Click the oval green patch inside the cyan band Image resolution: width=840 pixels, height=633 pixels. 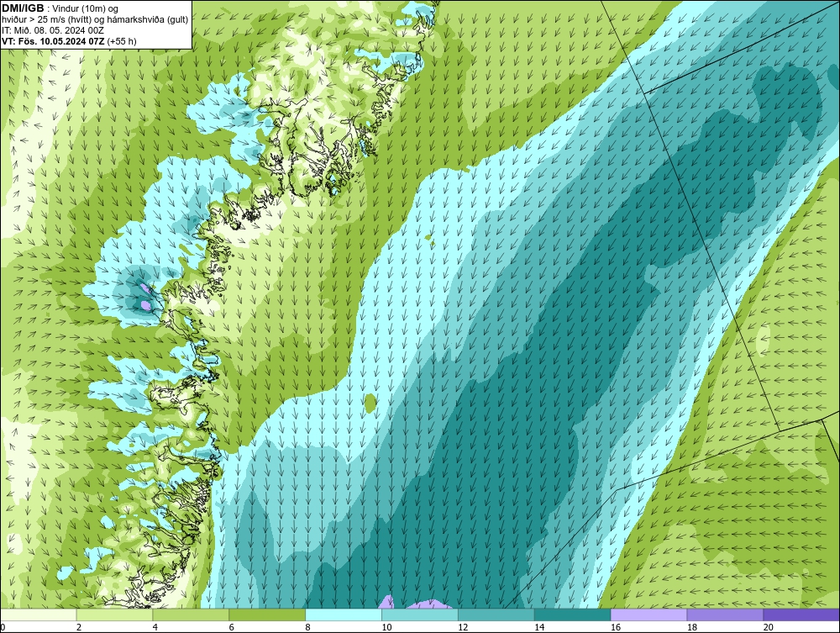point(370,403)
